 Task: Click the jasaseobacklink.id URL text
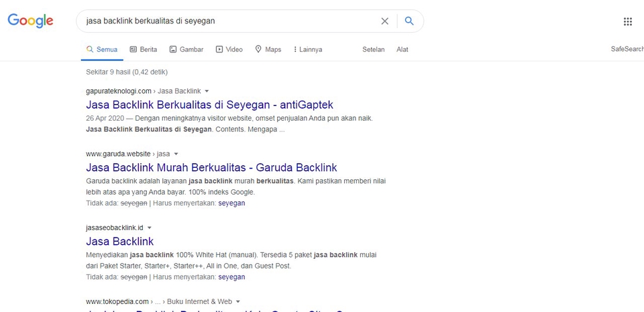coord(115,228)
